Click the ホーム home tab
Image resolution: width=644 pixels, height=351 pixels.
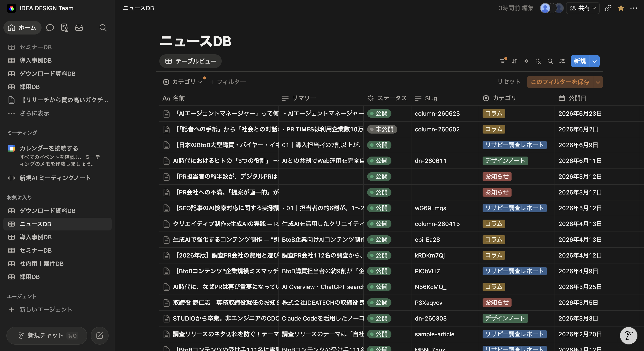click(x=22, y=27)
